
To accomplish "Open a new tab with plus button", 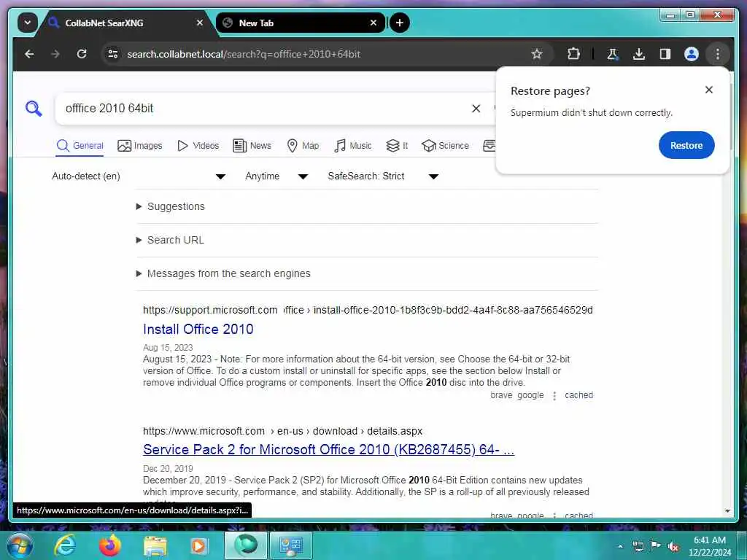I will [x=400, y=23].
